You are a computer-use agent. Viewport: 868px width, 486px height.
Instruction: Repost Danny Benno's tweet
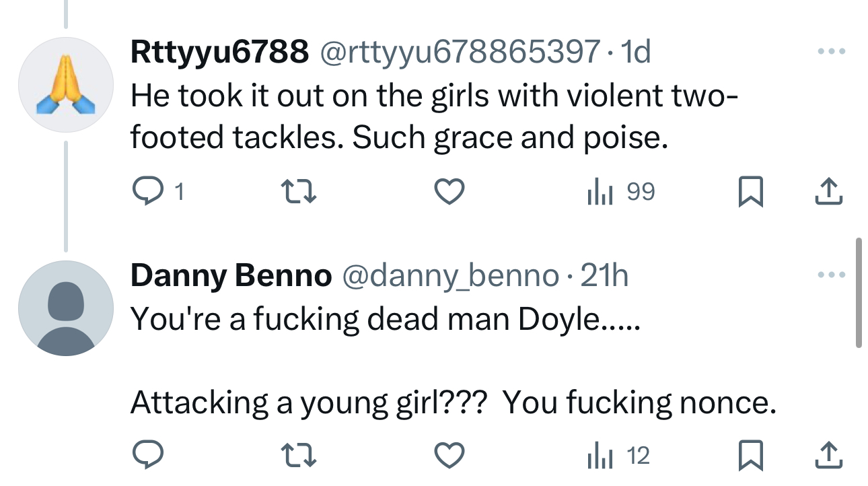click(x=298, y=457)
